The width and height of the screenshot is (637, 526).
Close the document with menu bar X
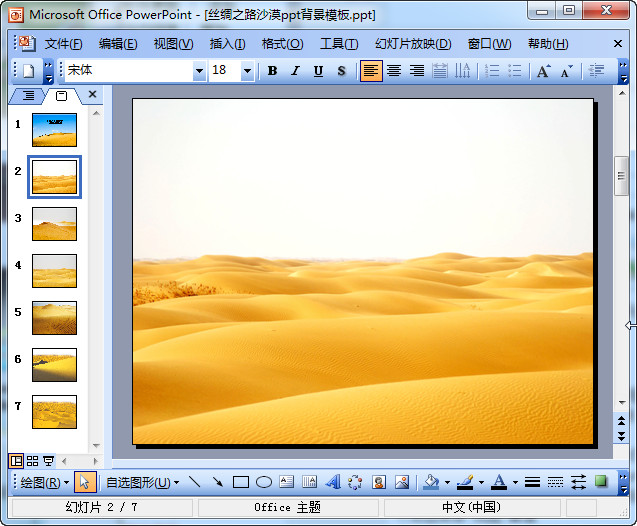coord(618,43)
